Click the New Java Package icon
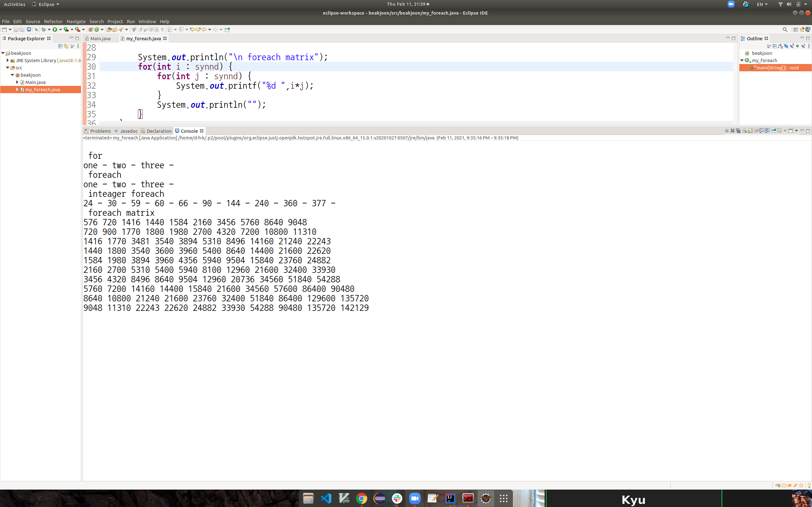This screenshot has width=812, height=507. [91, 29]
